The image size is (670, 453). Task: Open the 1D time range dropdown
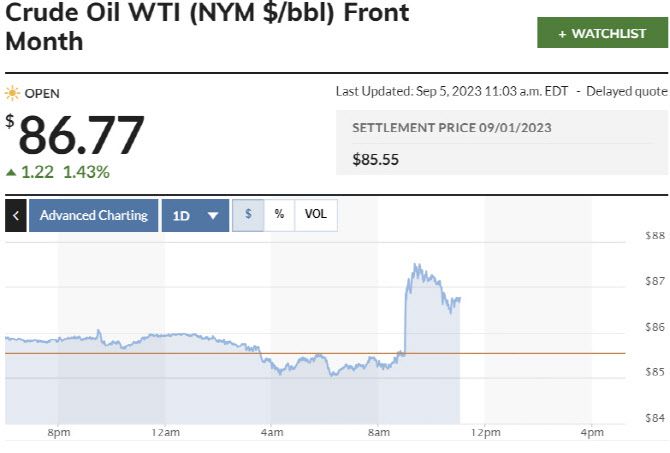click(195, 215)
